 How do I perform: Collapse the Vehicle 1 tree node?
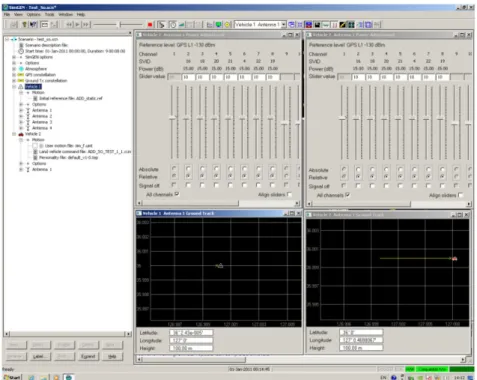14,87
